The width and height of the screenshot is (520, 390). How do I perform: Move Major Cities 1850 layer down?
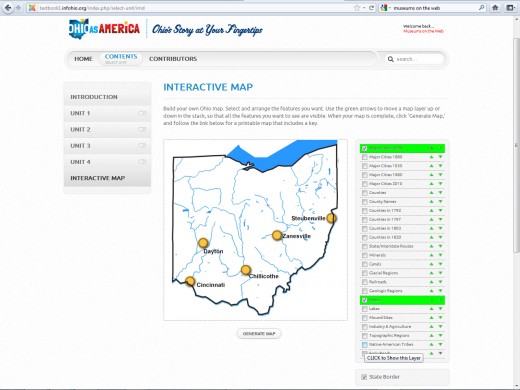(x=440, y=157)
